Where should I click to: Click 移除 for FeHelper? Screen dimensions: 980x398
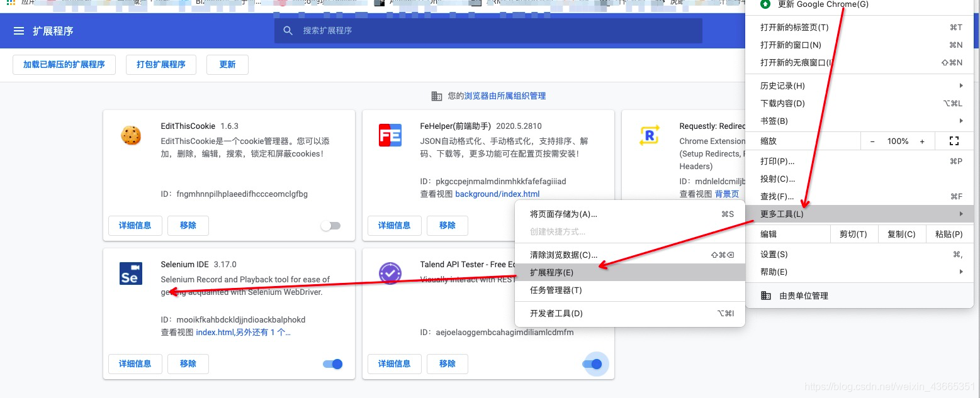click(448, 226)
